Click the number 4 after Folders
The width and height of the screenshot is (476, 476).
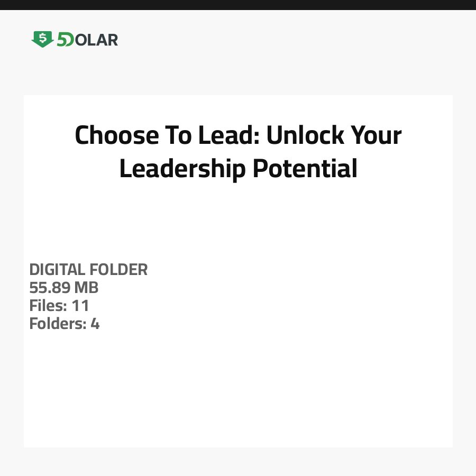(x=95, y=324)
